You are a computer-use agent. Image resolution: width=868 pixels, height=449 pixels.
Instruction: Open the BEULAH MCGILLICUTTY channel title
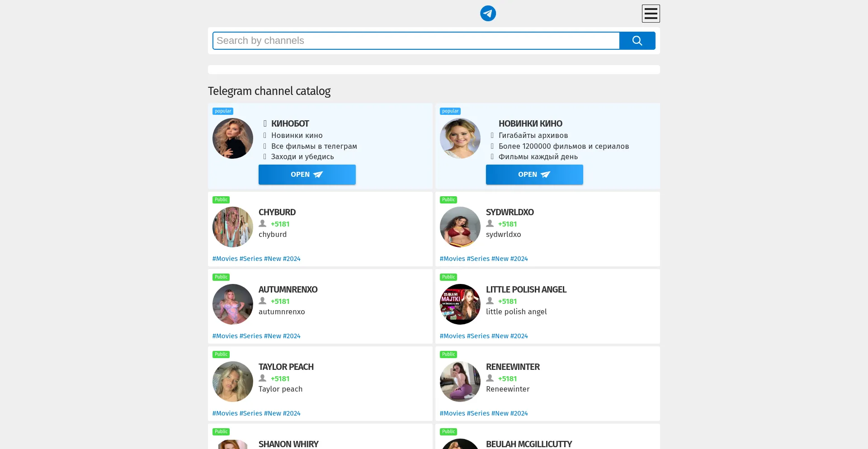tap(529, 444)
